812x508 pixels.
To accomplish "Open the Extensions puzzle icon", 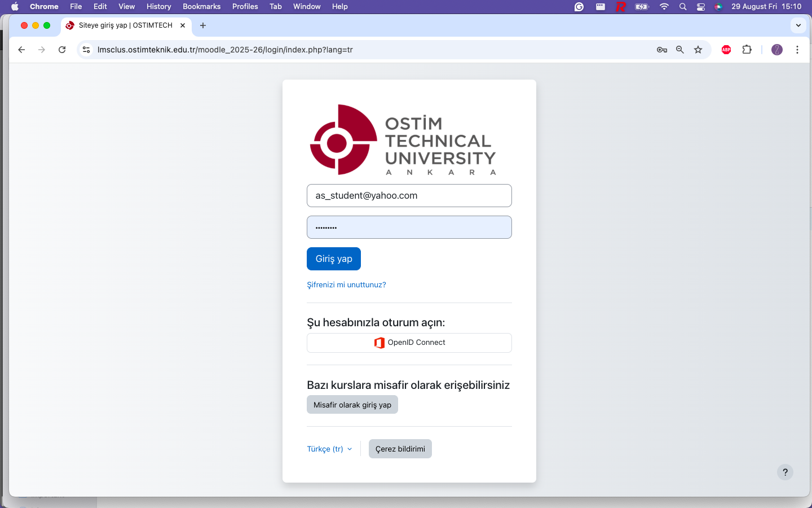I will (747, 49).
